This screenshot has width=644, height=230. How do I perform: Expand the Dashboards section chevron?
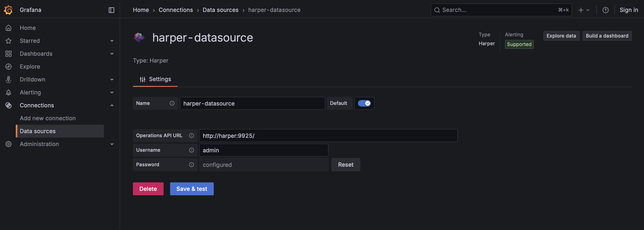112,54
